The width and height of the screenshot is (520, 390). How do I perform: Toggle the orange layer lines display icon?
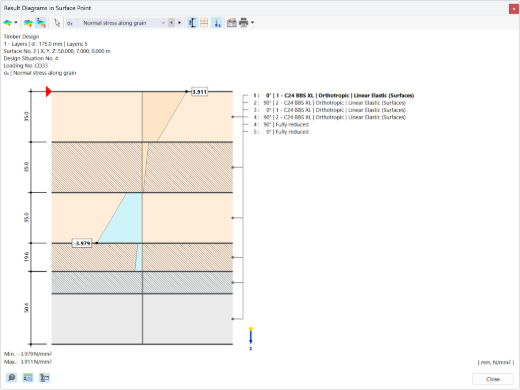coord(204,23)
